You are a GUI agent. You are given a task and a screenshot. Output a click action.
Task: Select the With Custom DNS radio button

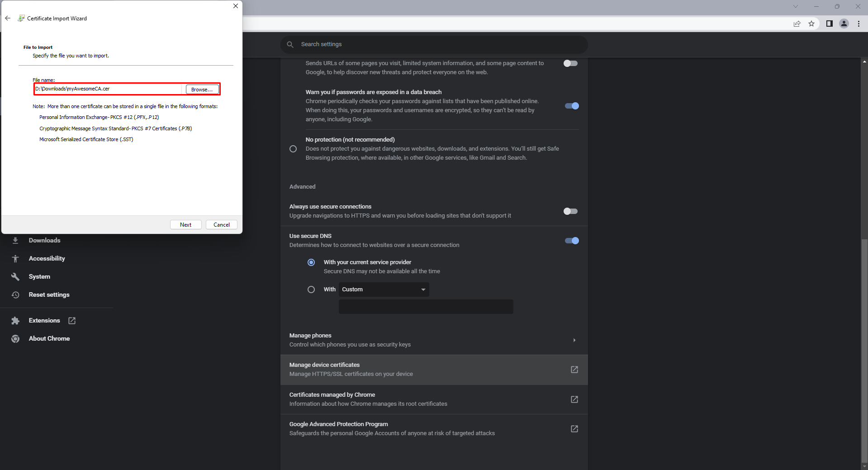[311, 290]
